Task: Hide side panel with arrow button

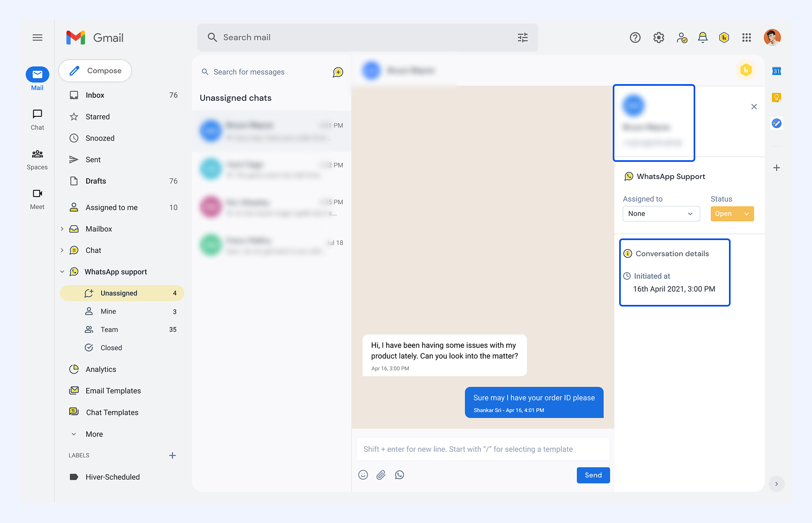Action: pyautogui.click(x=777, y=484)
